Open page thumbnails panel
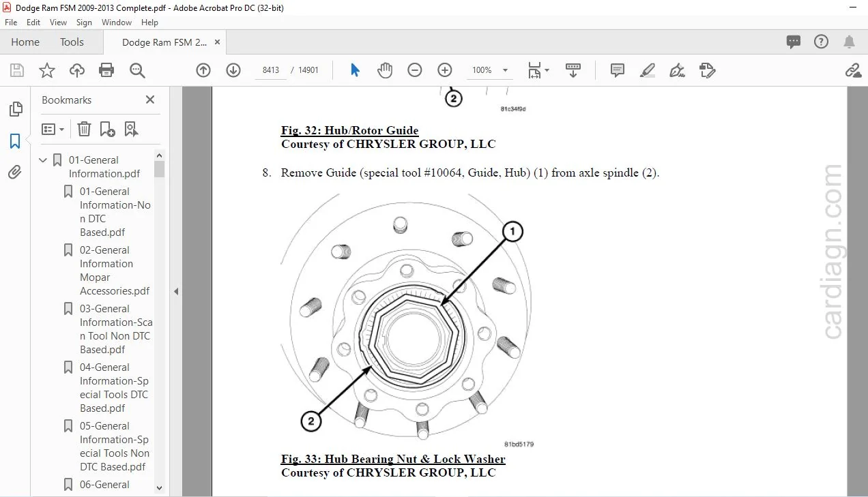 point(15,109)
